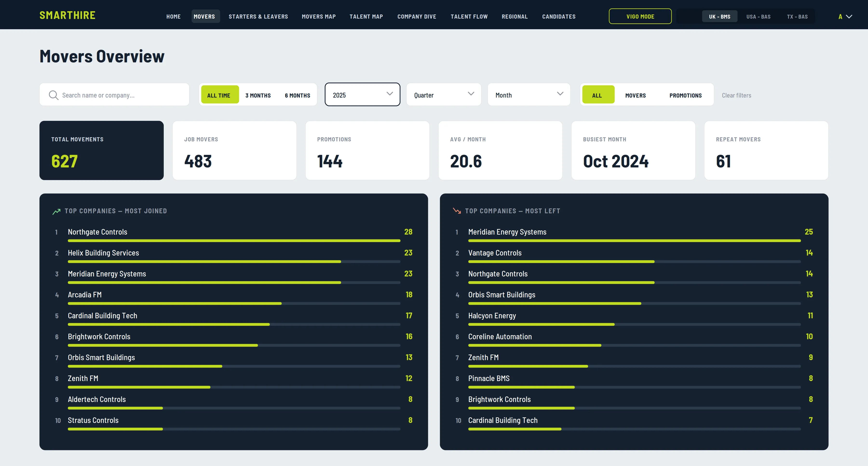Click Orbis Smart Buildings in Most Left
The width and height of the screenshot is (868, 466).
pyautogui.click(x=502, y=295)
